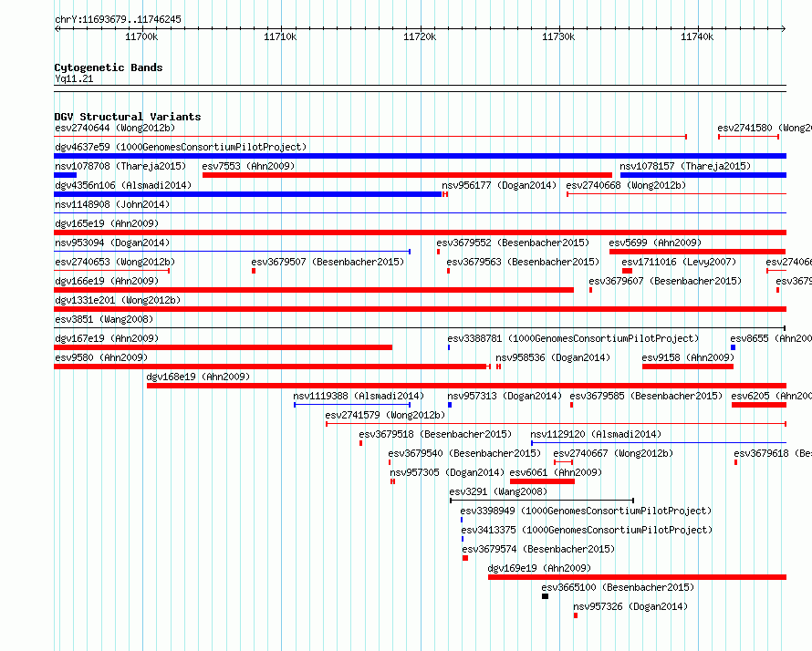Image resolution: width=812 pixels, height=651 pixels.
Task: Open nsv1078708 (Thareja2015) variant
Action: pos(120,166)
